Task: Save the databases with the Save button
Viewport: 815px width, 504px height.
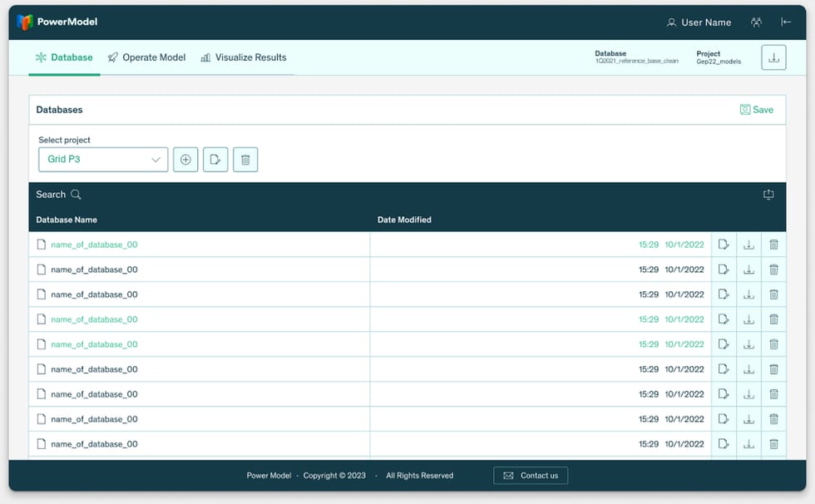Action: click(x=756, y=110)
